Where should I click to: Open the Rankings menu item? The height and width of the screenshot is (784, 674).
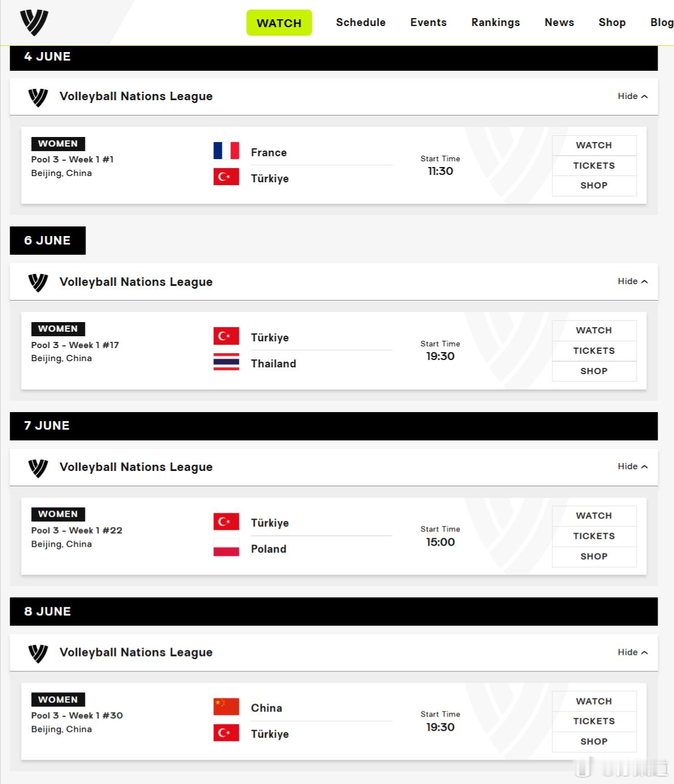[x=496, y=23]
